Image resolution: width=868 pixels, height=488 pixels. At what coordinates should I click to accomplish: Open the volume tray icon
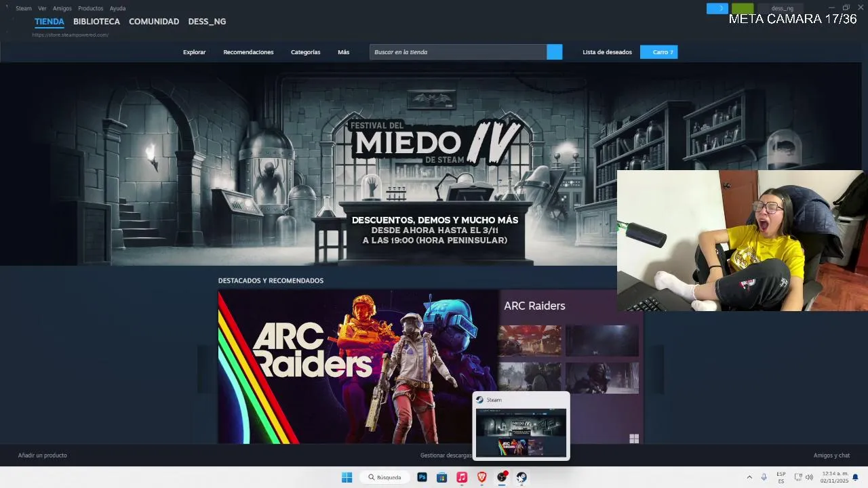pos(809,477)
